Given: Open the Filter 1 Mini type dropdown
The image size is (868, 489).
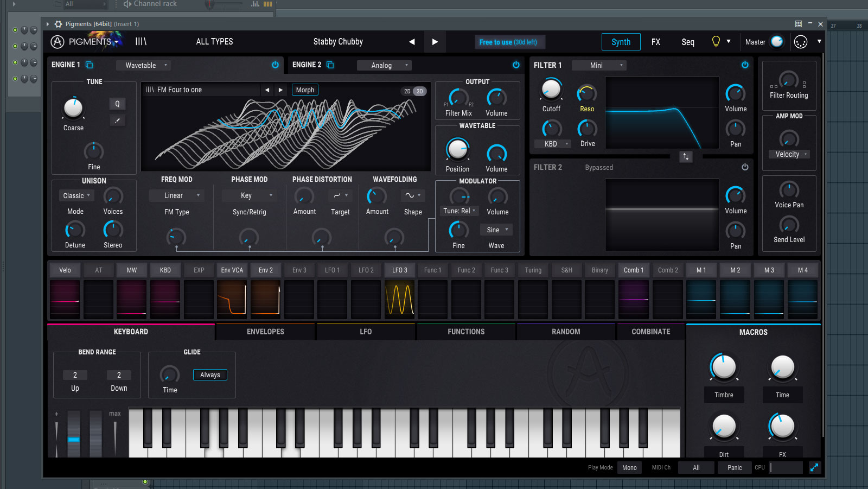Looking at the screenshot, I should point(599,65).
